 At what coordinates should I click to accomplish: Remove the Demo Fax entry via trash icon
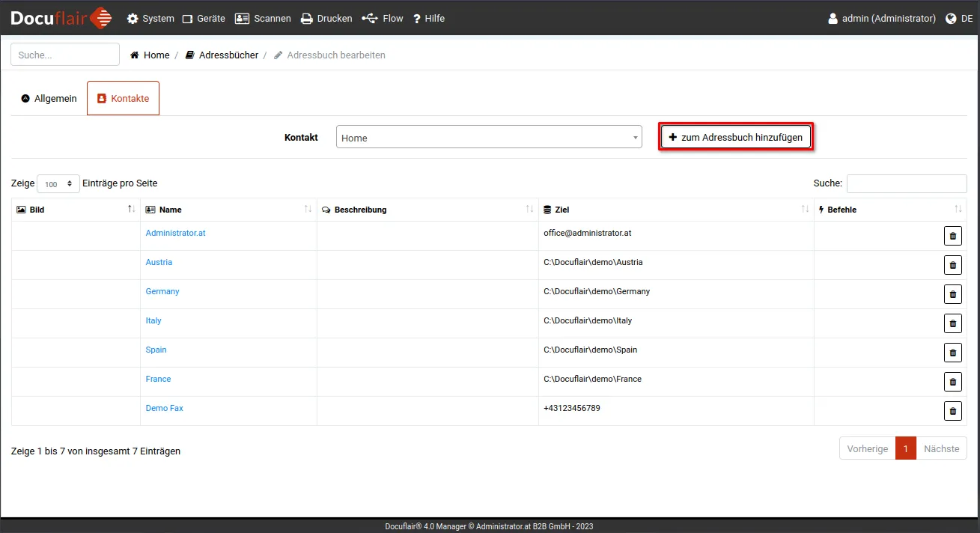952,411
